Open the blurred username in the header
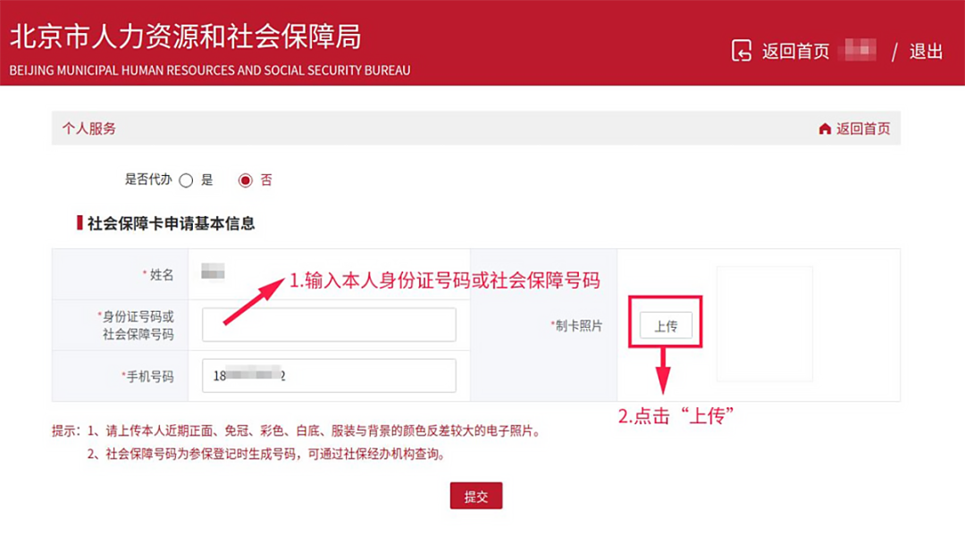 coord(860,50)
